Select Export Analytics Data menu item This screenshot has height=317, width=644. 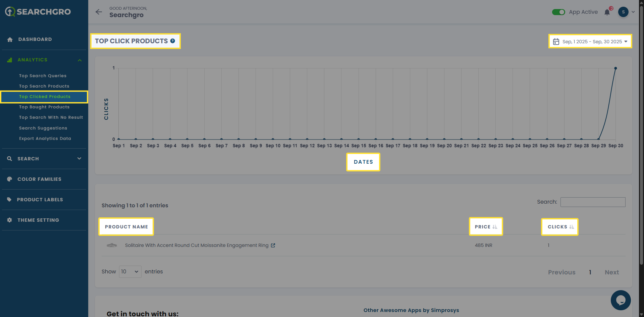coord(45,139)
